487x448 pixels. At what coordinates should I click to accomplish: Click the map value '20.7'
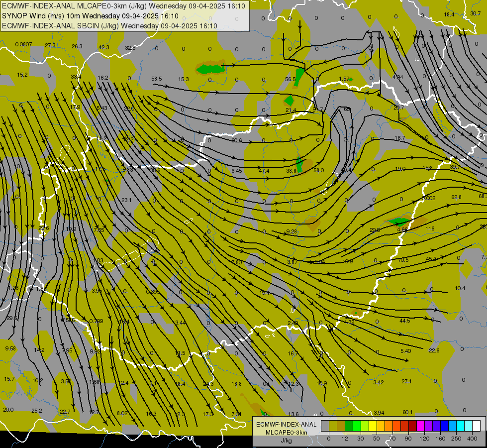click(x=398, y=108)
